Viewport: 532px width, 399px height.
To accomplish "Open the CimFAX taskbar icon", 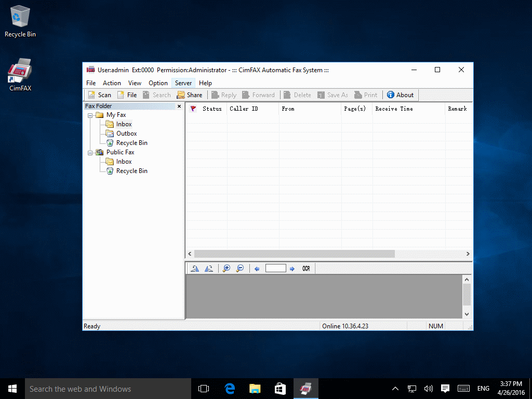I will 306,389.
